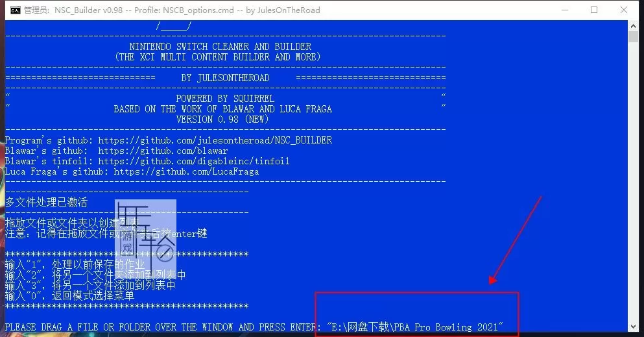
Task: Click the julesontheroad/NSC_BUILDER github URL
Action: (215, 140)
